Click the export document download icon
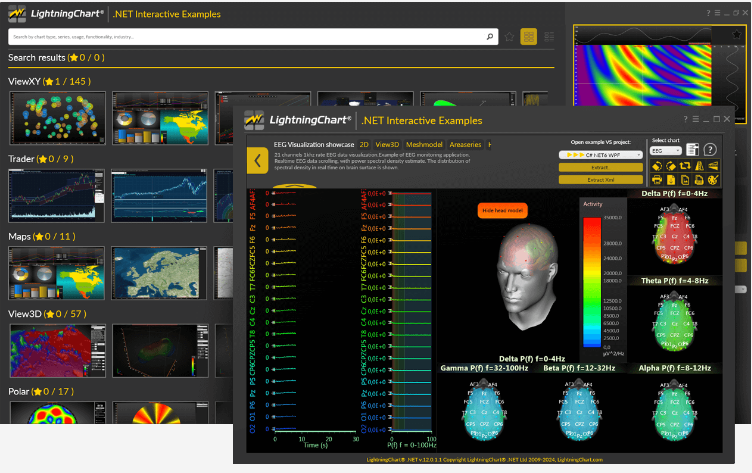This screenshot has height=473, width=752. pos(671,180)
